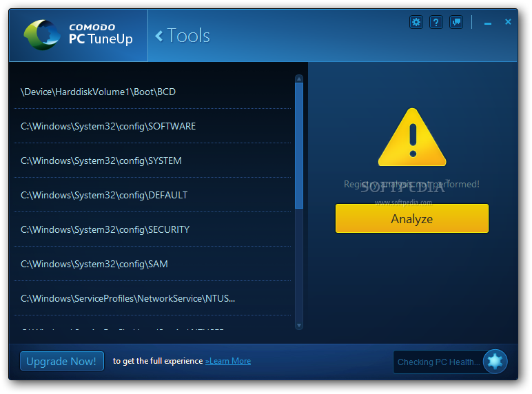Image resolution: width=532 pixels, height=394 pixels.
Task: Click 'to get the full experience' text
Action: point(158,361)
